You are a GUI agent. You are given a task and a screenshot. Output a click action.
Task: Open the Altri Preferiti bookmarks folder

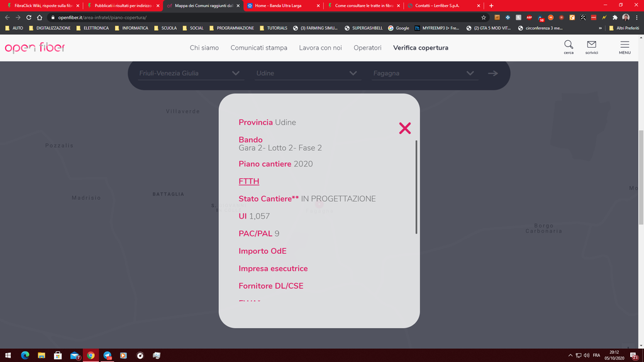coord(624,28)
